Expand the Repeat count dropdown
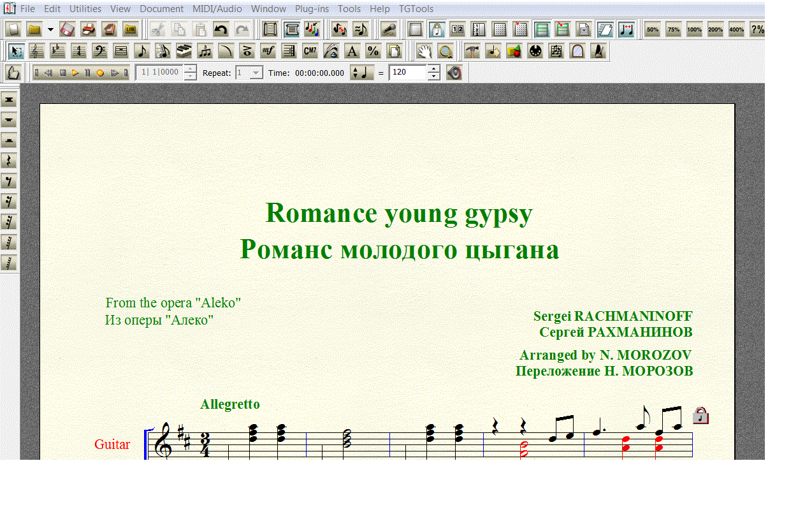 pos(256,73)
